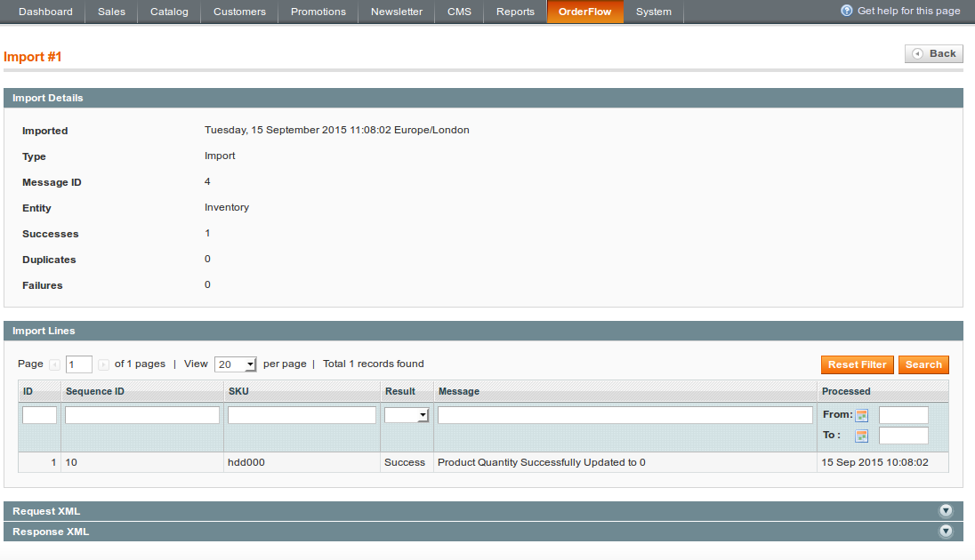This screenshot has height=560, width=975.
Task: Click the Reset Filter button
Action: point(857,364)
